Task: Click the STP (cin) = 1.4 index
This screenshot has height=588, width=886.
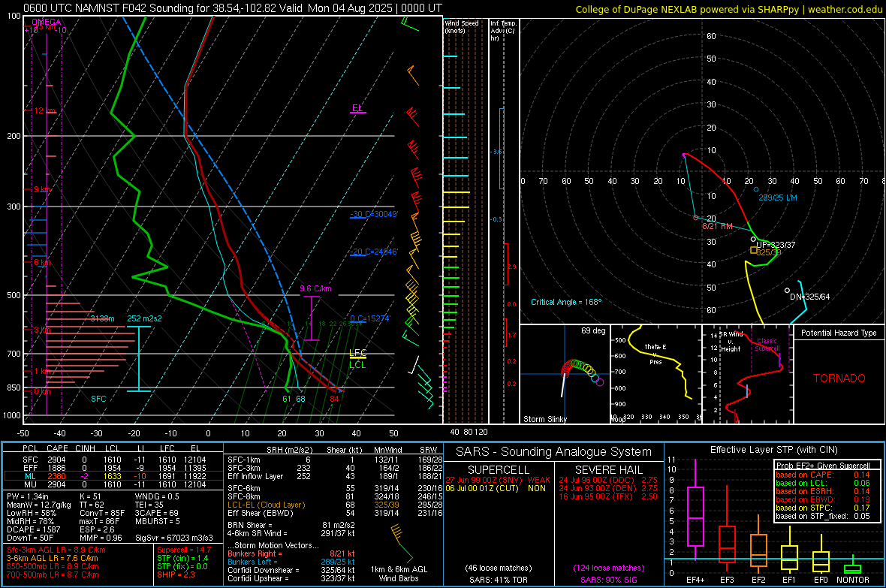Action: (182, 558)
